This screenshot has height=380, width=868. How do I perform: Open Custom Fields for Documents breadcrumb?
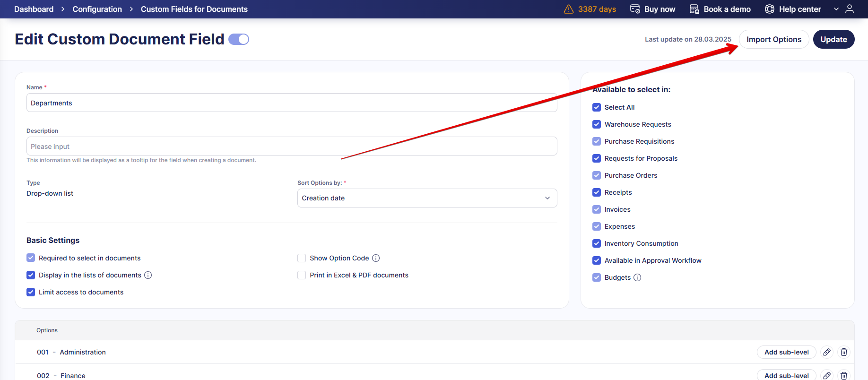pos(194,9)
